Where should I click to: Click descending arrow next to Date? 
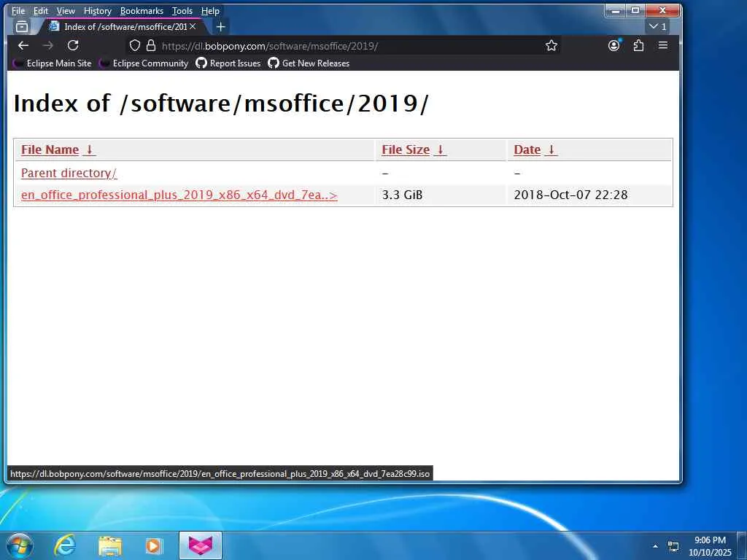pos(551,149)
